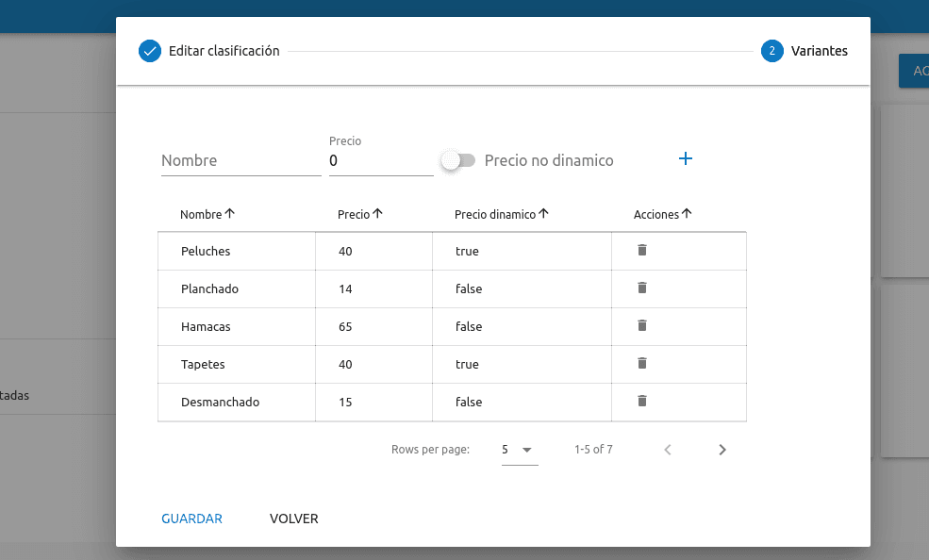929x560 pixels.
Task: Sort table by Nombre column arrow
Action: [x=230, y=214]
